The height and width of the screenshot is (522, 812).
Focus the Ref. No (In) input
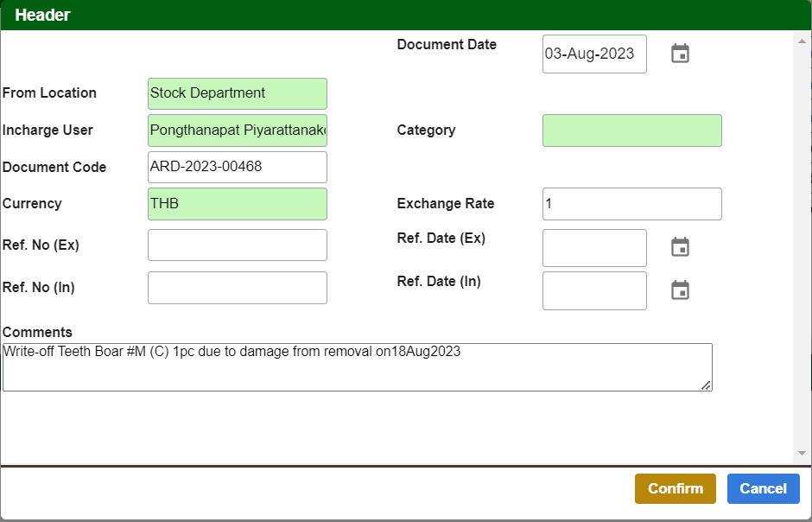pos(238,288)
